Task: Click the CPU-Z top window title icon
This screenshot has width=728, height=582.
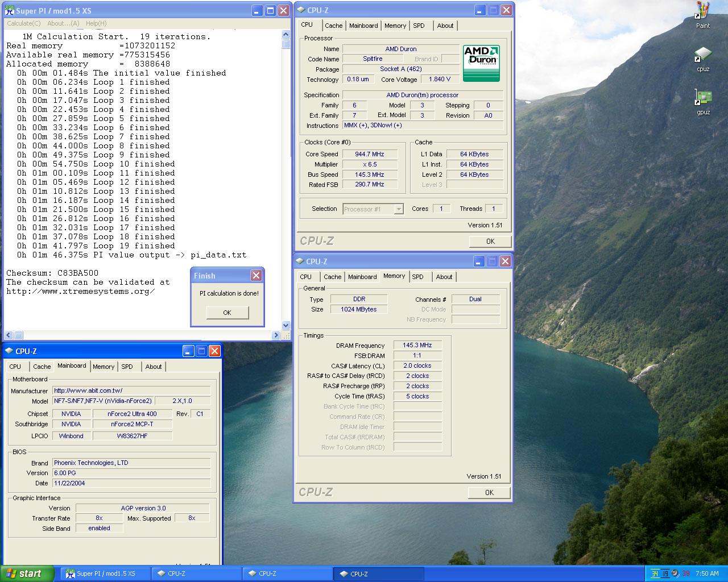Action: pyautogui.click(x=301, y=10)
